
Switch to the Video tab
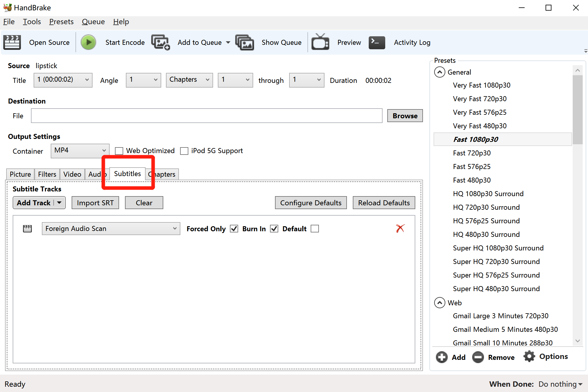[72, 174]
